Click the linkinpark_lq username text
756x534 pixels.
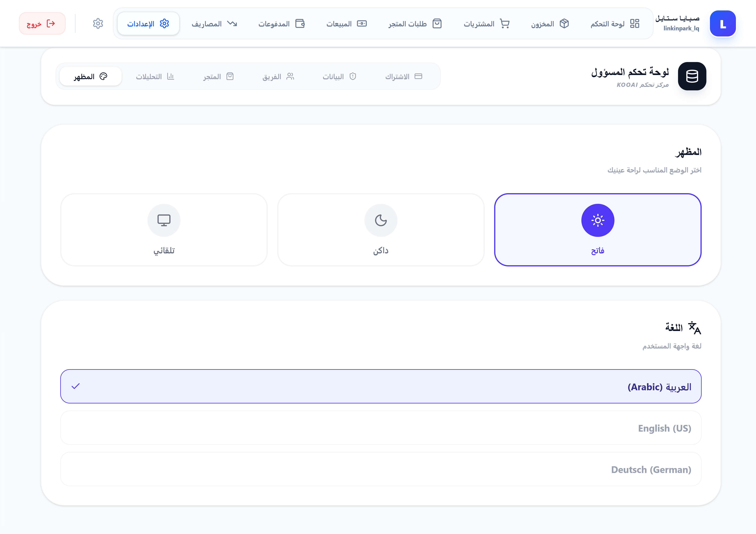(681, 28)
